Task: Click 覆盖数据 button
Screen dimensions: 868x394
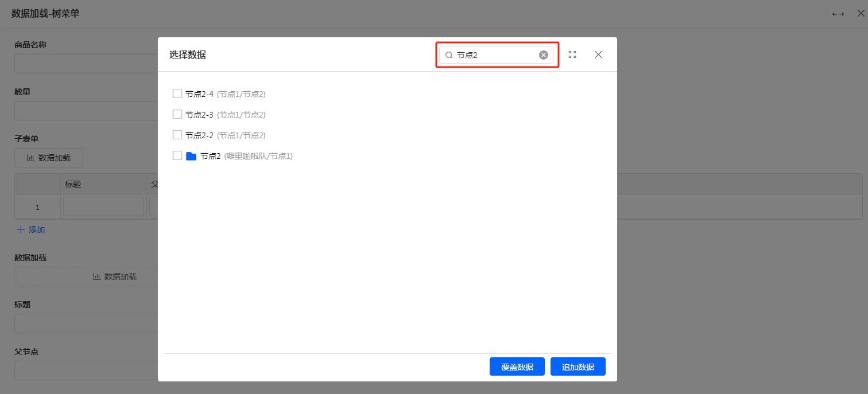Action: tap(517, 367)
